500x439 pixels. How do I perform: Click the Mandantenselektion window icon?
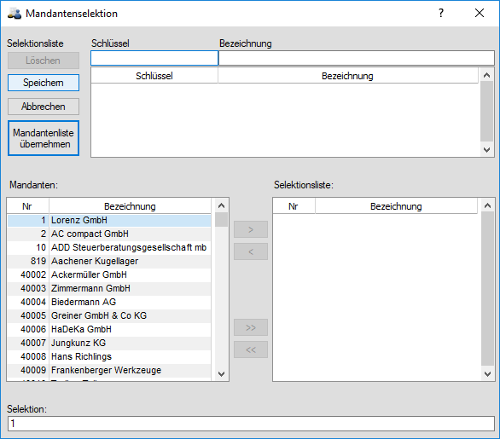click(14, 14)
